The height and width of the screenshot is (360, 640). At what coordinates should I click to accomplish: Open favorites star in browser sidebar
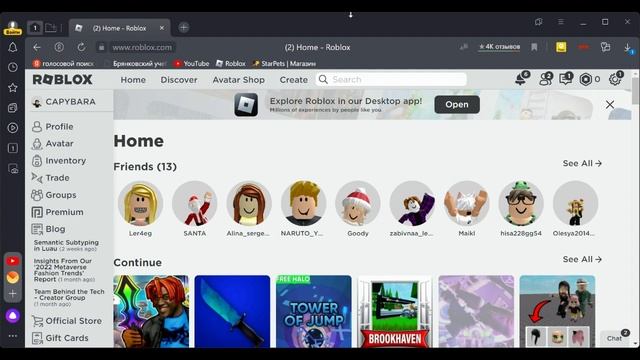(13, 87)
